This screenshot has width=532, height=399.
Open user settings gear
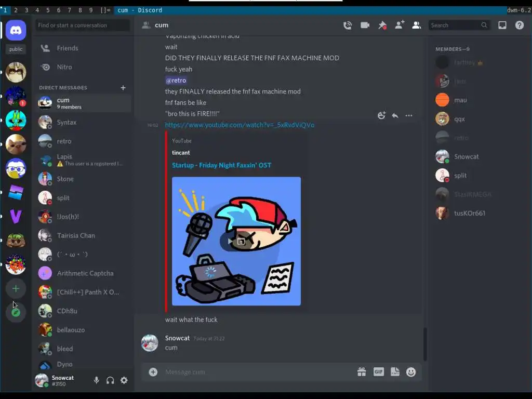(124, 380)
